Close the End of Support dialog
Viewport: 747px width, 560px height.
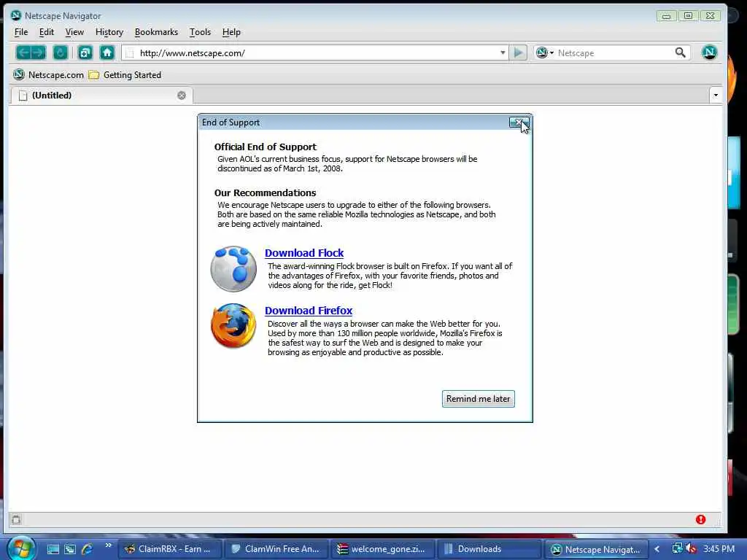pos(519,122)
